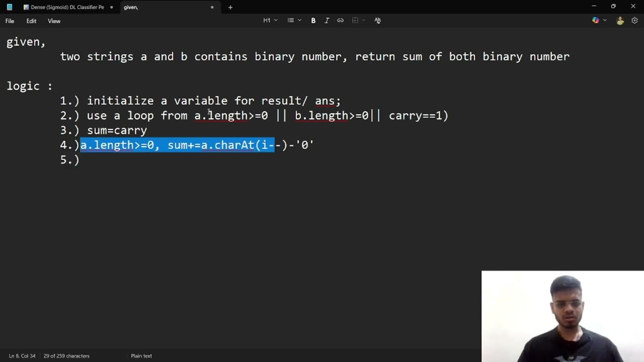Image resolution: width=644 pixels, height=362 pixels.
Task: Click the table insert icon
Action: tap(355, 20)
